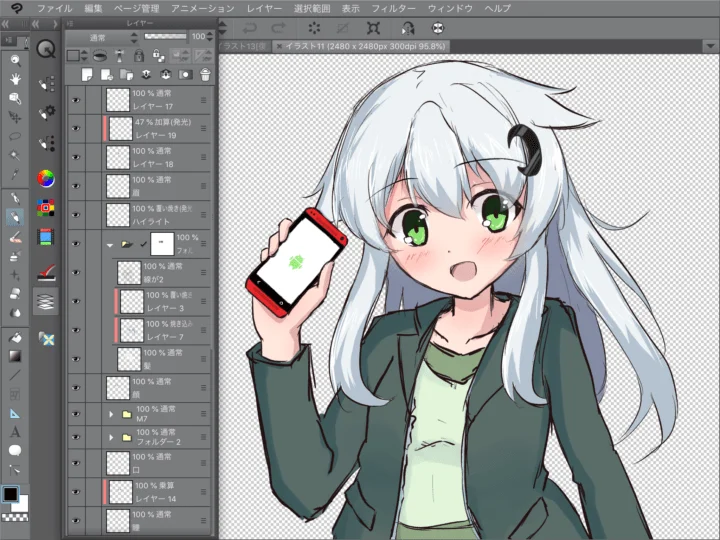720x540 pixels.
Task: Select the Balloon tool
Action: (x=16, y=451)
